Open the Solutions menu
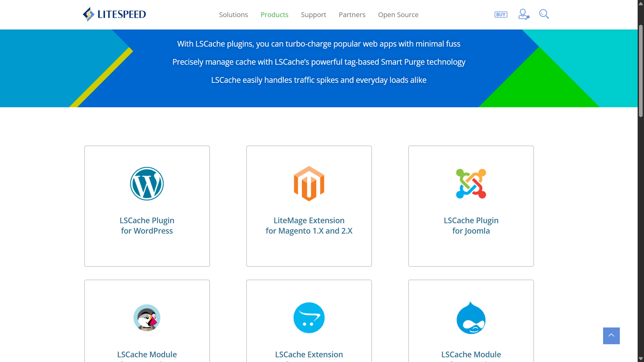The width and height of the screenshot is (644, 362). [233, 15]
